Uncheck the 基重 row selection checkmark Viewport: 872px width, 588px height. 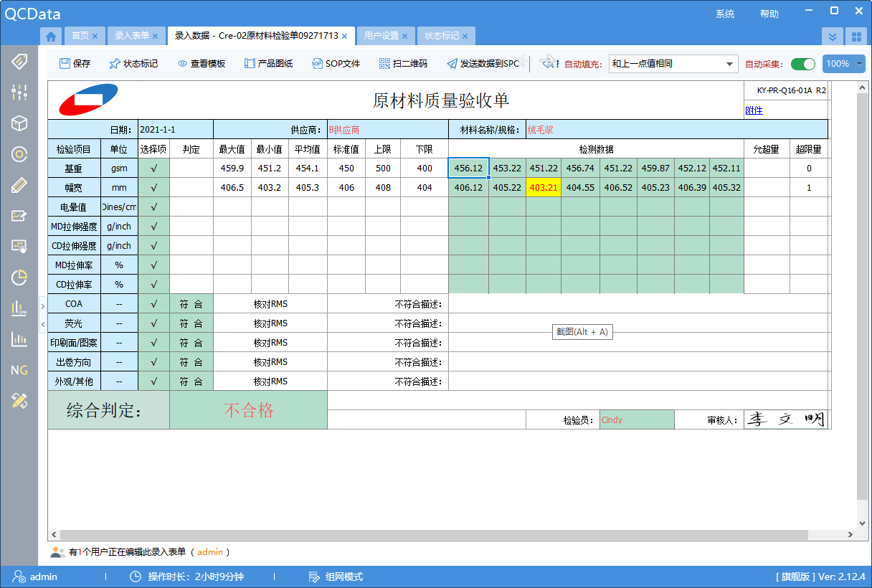(153, 167)
